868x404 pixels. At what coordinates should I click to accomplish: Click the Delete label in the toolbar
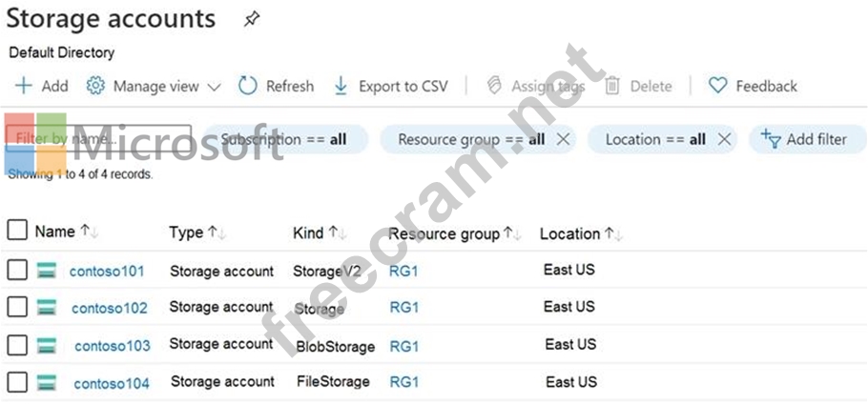pyautogui.click(x=651, y=86)
